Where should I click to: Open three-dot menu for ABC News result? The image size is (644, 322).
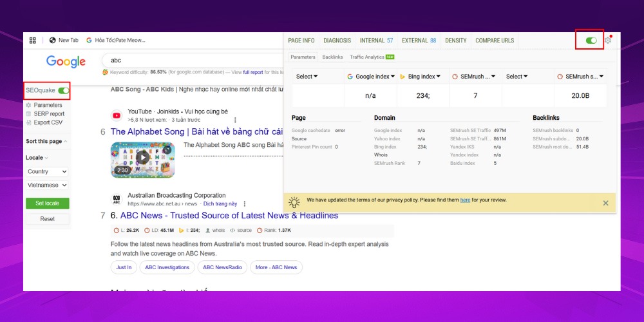[245, 204]
